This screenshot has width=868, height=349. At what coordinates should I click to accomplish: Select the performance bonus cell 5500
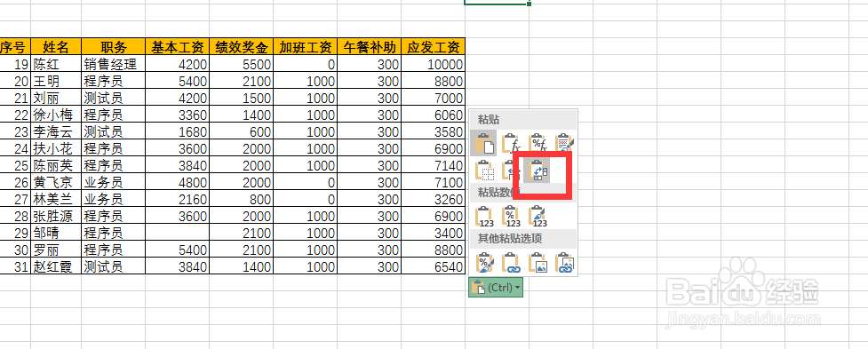(242, 64)
